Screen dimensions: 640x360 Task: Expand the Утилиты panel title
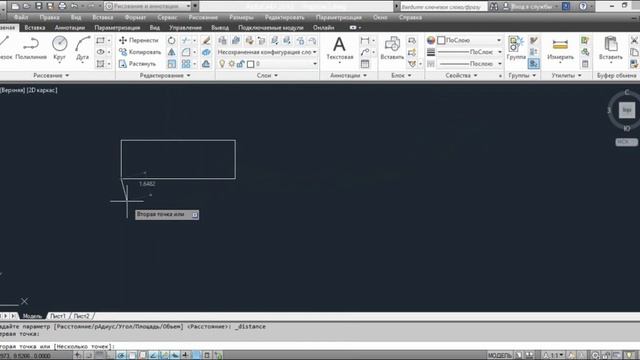567,76
